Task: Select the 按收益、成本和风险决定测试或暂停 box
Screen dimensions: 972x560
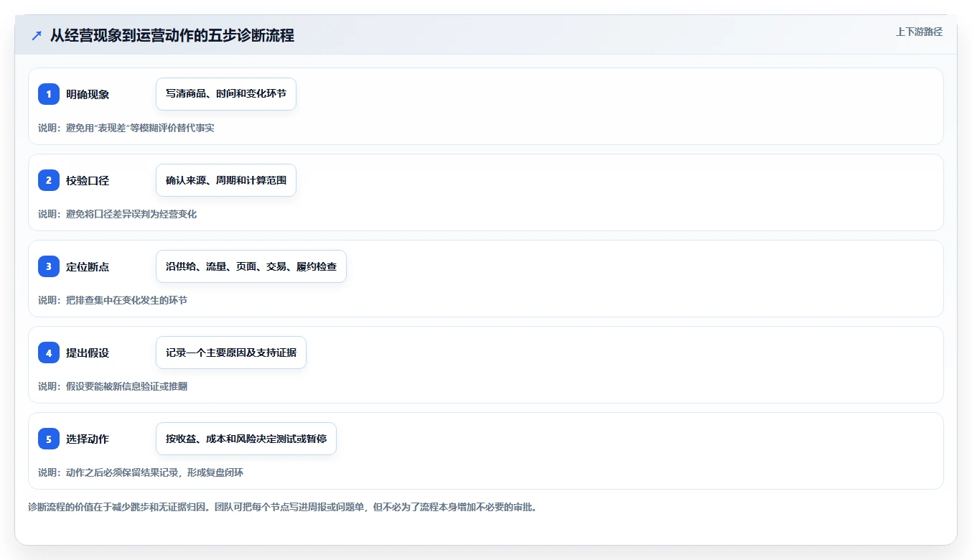Action: (246, 439)
